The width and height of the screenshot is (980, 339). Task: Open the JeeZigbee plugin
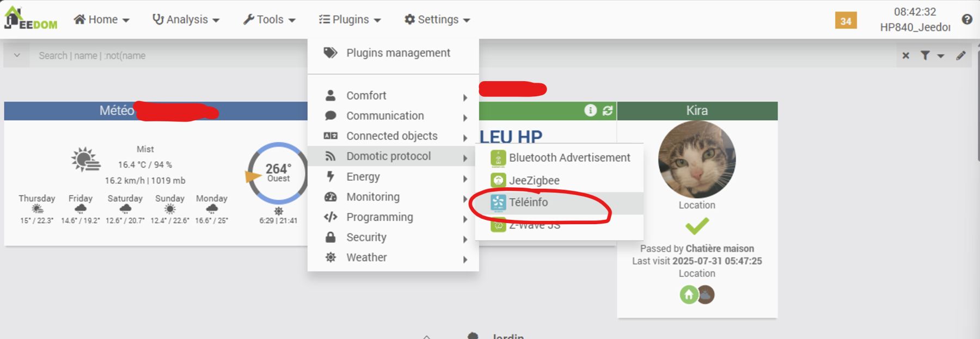[x=534, y=180]
